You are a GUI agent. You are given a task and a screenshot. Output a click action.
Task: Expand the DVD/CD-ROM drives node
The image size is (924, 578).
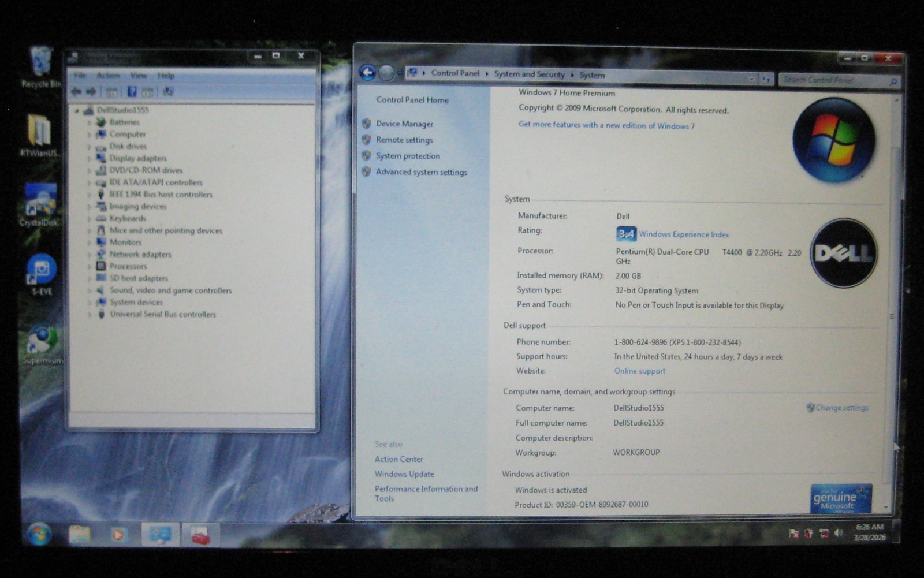coord(90,170)
